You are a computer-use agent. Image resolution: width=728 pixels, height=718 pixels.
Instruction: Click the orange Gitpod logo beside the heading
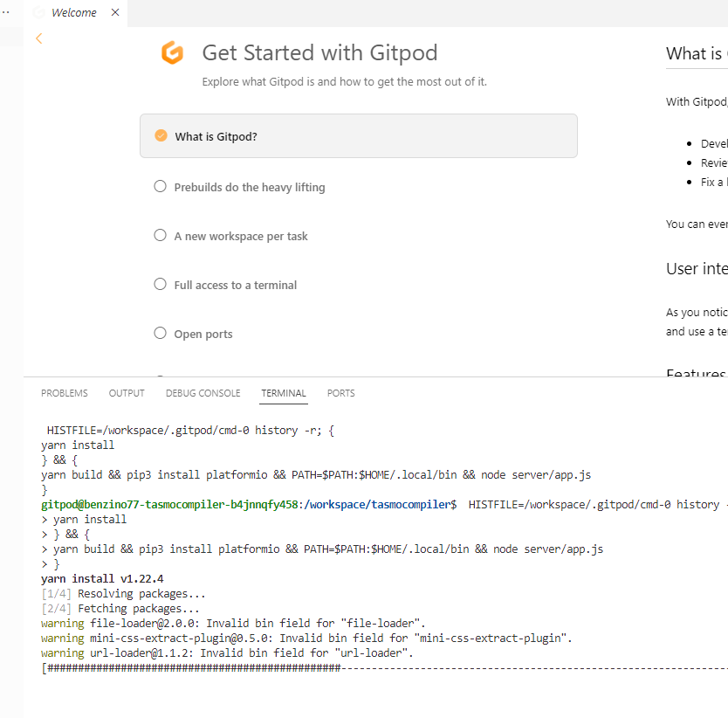172,53
